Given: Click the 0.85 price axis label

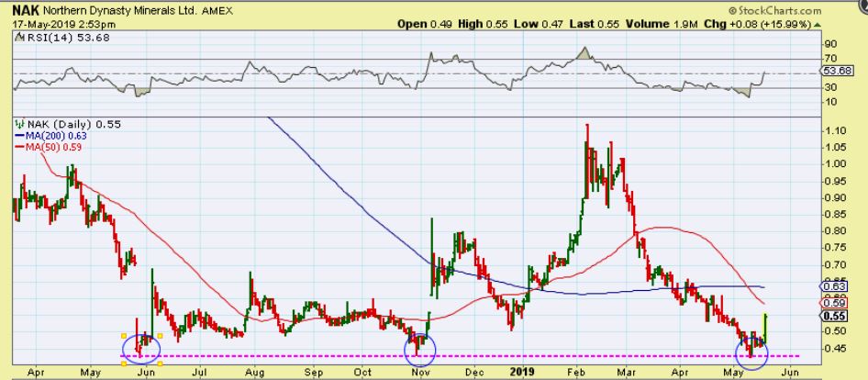Looking at the screenshot, I should (835, 215).
